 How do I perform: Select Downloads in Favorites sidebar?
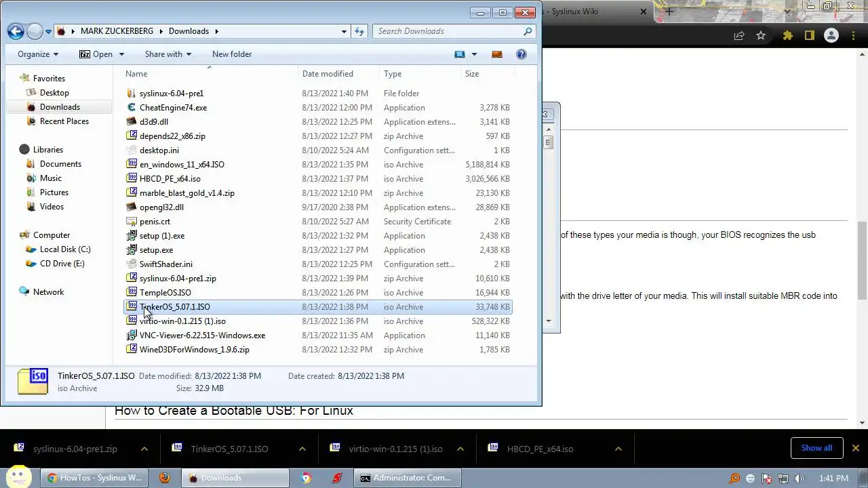pyautogui.click(x=60, y=107)
